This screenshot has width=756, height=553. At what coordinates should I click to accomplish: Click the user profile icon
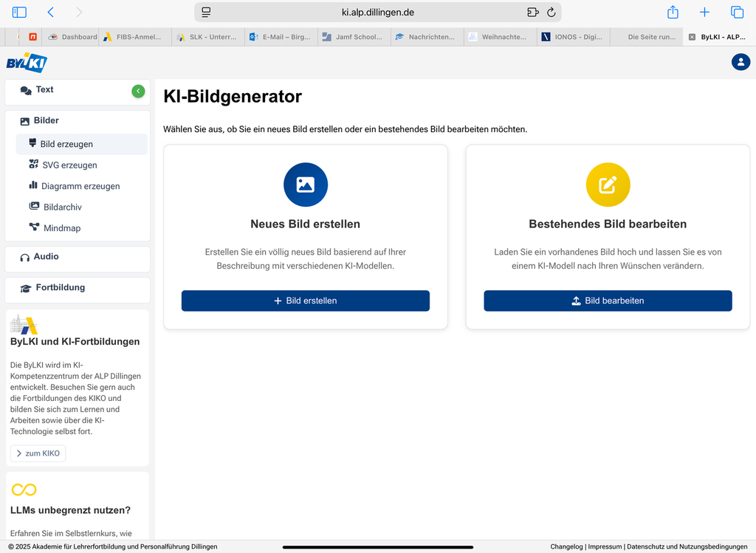coord(740,62)
